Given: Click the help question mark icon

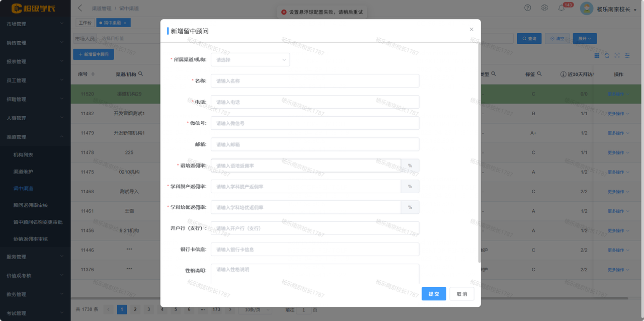Looking at the screenshot, I should [528, 8].
